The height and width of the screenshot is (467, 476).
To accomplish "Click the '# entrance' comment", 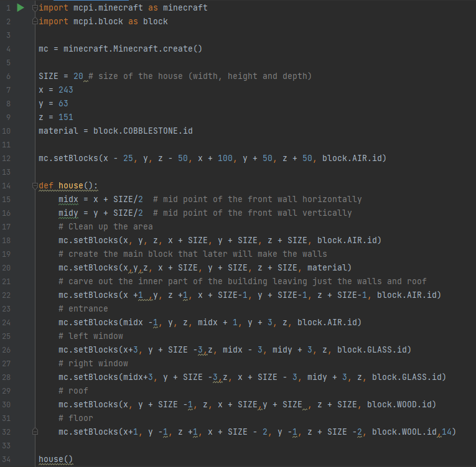I will coord(83,308).
